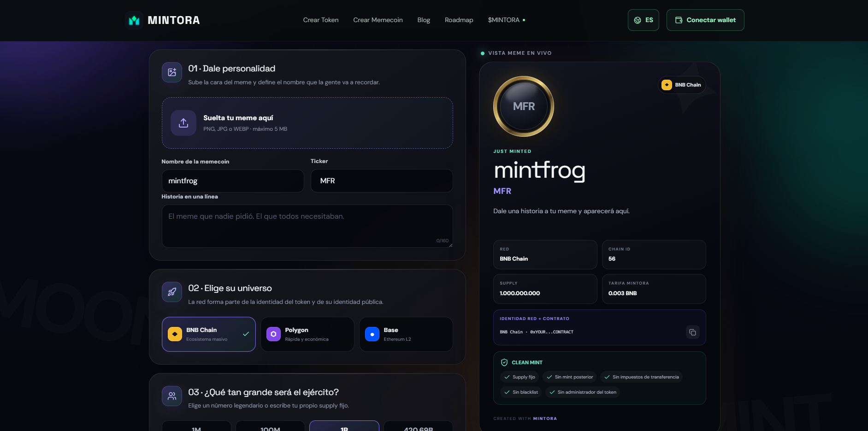
Task: Click the TARIFA MINTORA 0.003 BNB tile
Action: (x=654, y=289)
